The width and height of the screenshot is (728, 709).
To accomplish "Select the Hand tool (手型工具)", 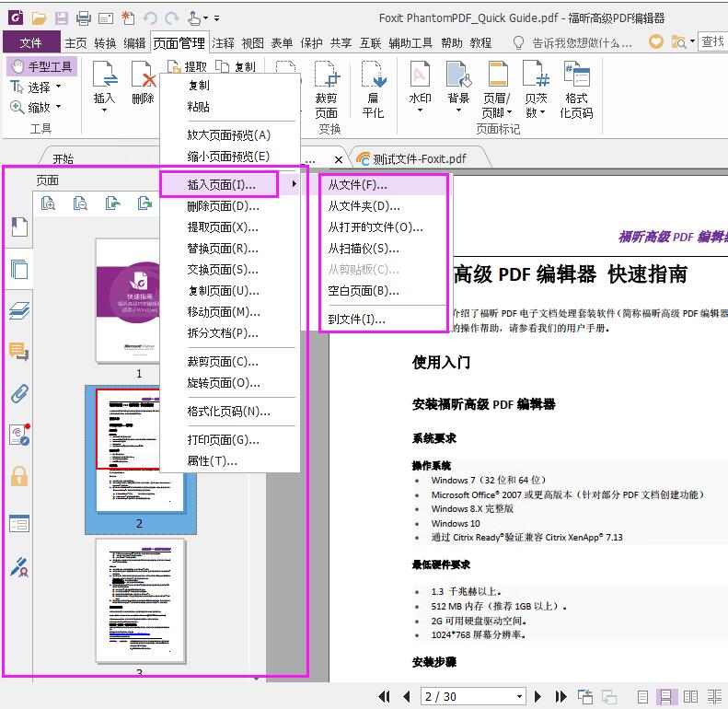I will (41, 66).
